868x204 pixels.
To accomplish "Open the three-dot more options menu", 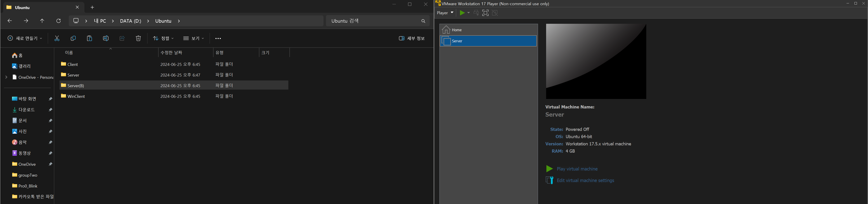I will point(218,38).
